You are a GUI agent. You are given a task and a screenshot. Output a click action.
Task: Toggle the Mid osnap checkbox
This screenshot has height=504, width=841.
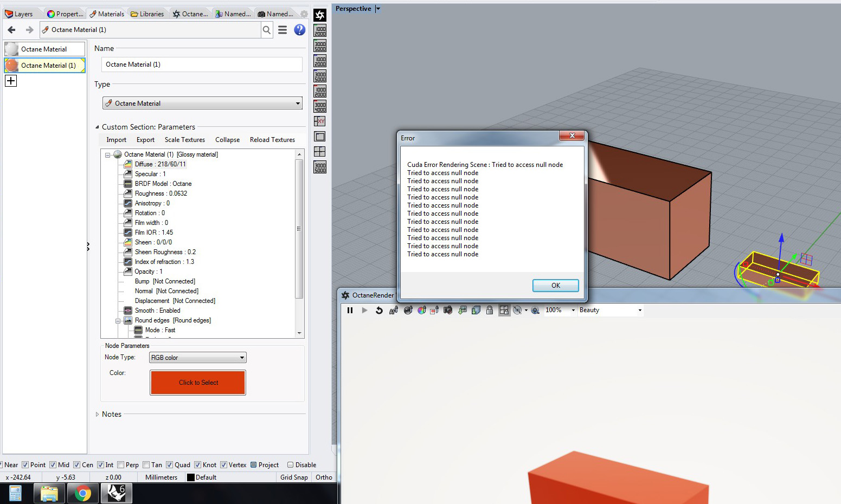(53, 465)
